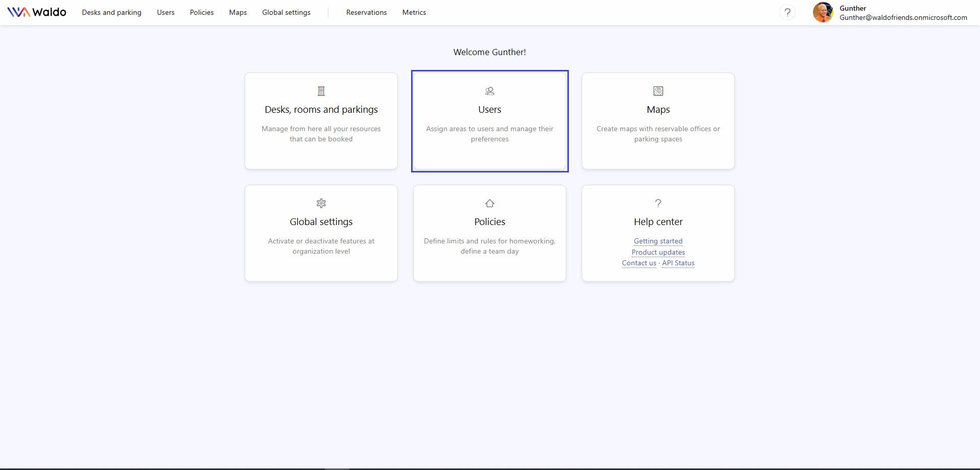Open the Users item in the top navigation
The width and height of the screenshot is (980, 470).
[166, 12]
